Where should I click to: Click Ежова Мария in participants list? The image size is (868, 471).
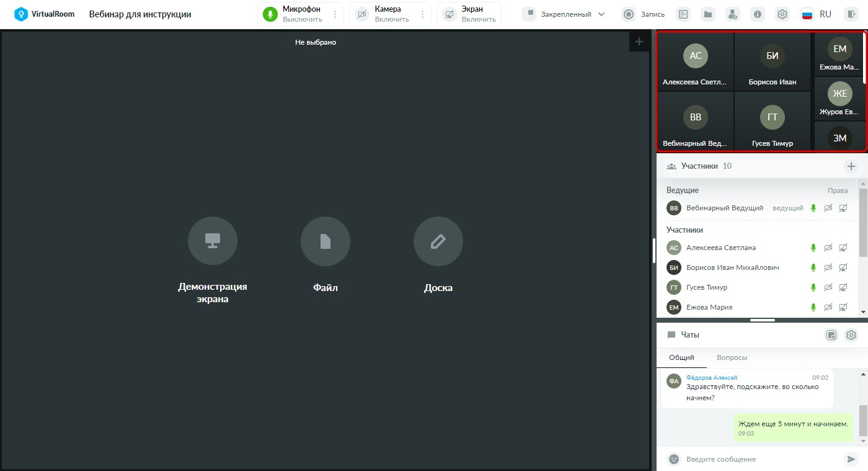pyautogui.click(x=709, y=307)
